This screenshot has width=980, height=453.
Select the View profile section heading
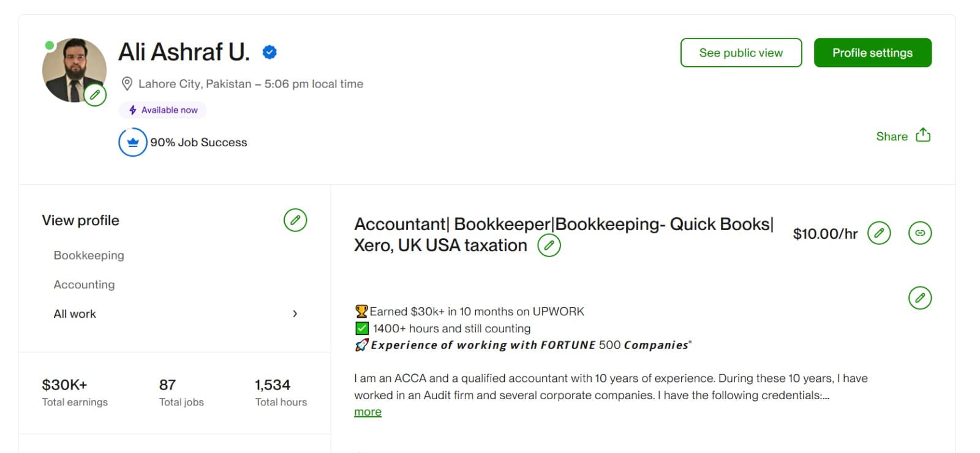[x=80, y=220]
